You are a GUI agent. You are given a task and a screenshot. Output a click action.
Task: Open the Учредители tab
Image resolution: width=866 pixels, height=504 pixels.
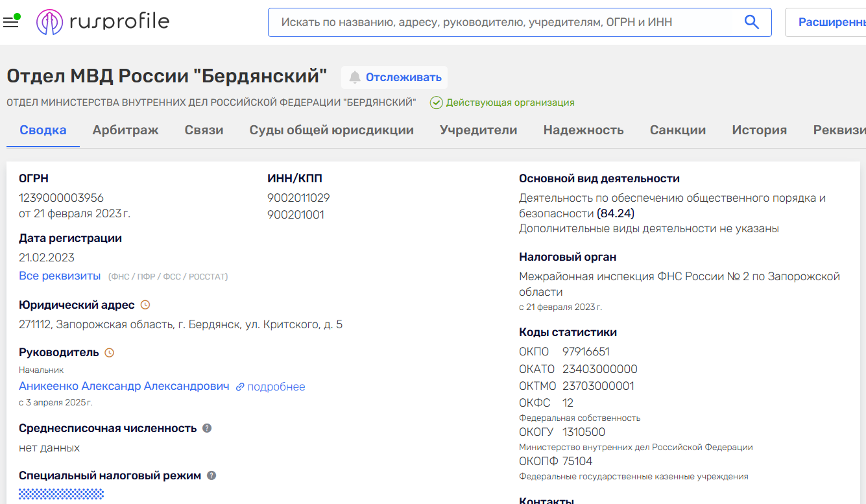[478, 130]
